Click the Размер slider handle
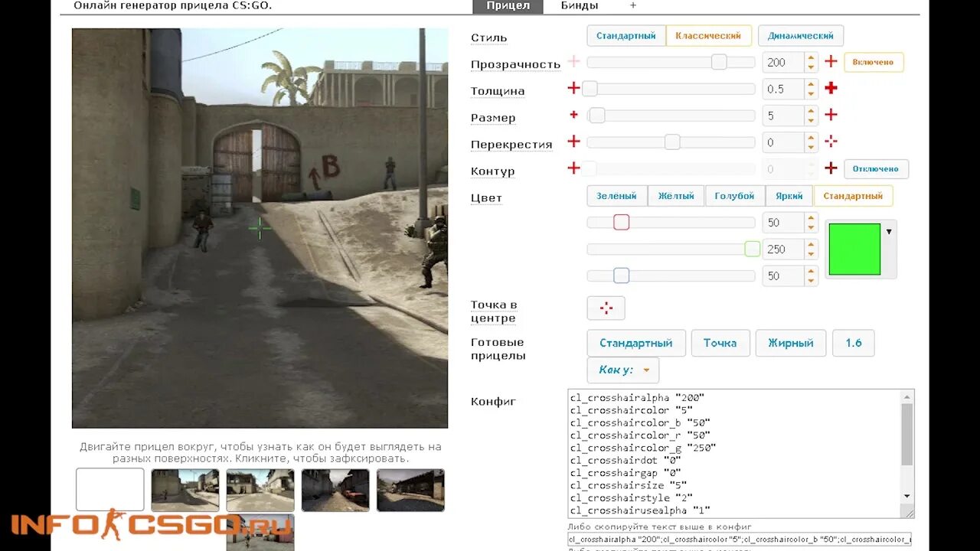Image resolution: width=980 pixels, height=551 pixels. tap(597, 116)
